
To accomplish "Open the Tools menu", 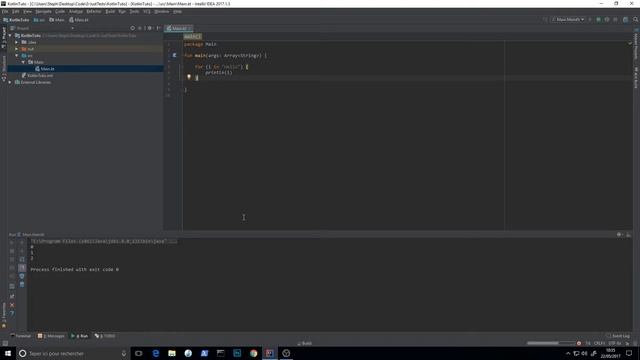I will click(x=134, y=11).
